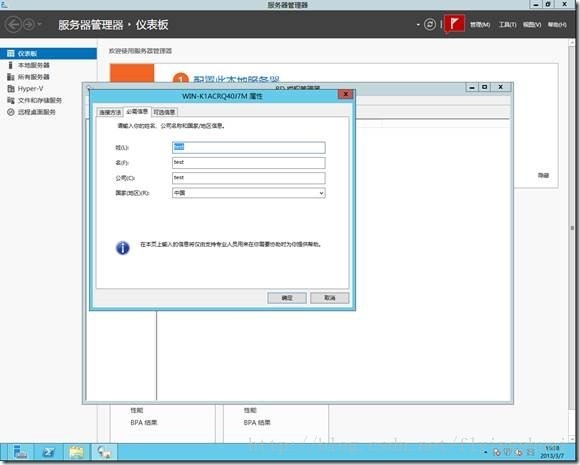This screenshot has width=580, height=465.
Task: Click the 所有服务器 sidebar icon
Action: 11,77
